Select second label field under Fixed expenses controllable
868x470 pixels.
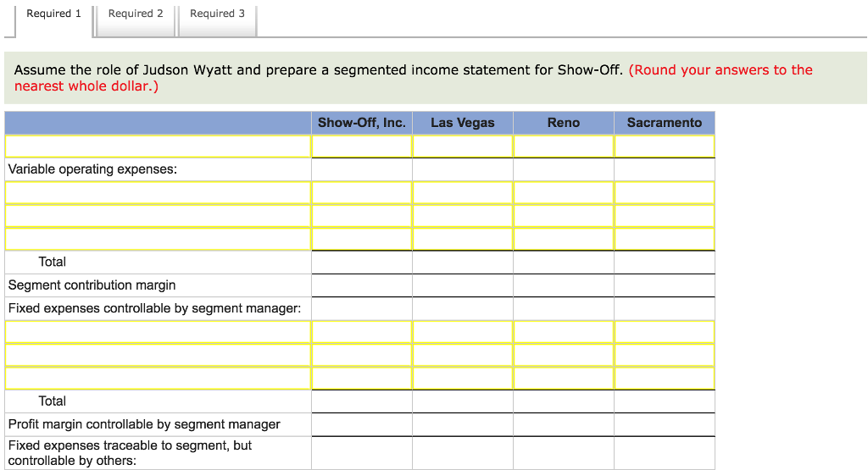point(159,356)
